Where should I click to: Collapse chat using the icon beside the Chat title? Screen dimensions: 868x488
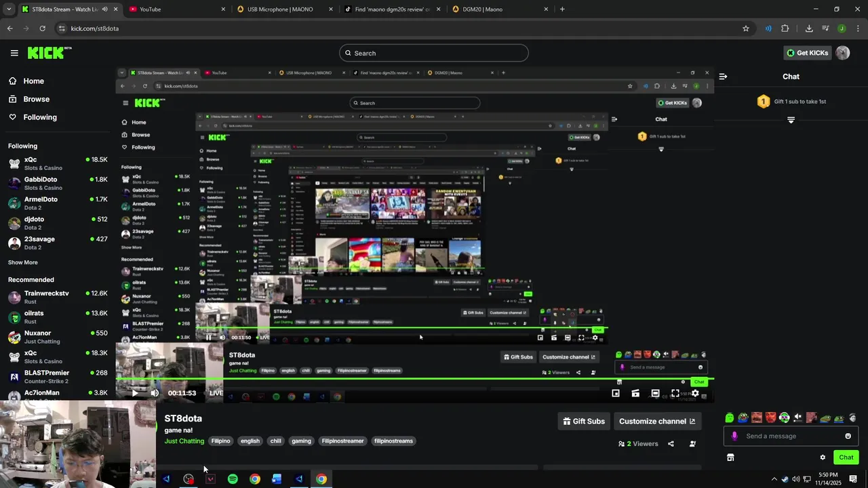(723, 77)
